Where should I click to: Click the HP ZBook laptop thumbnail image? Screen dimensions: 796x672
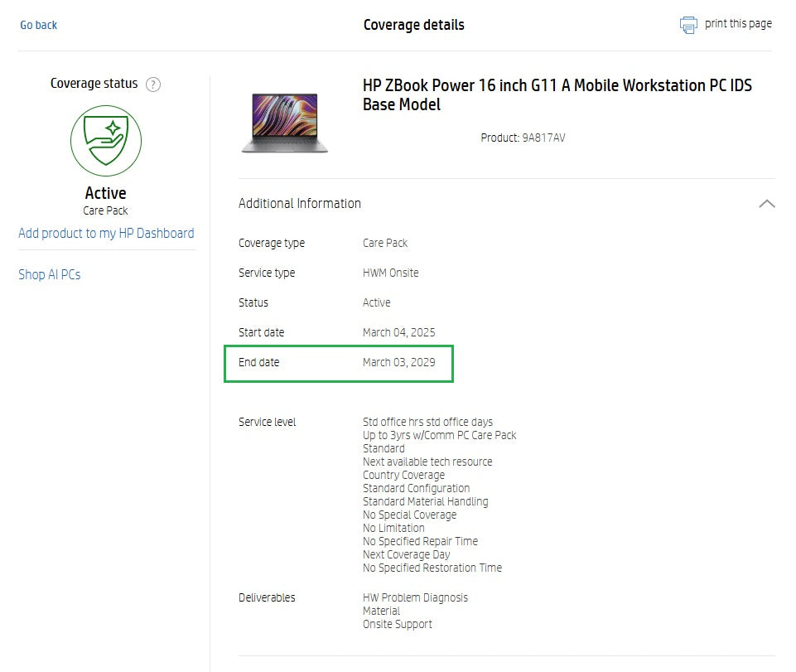click(285, 123)
